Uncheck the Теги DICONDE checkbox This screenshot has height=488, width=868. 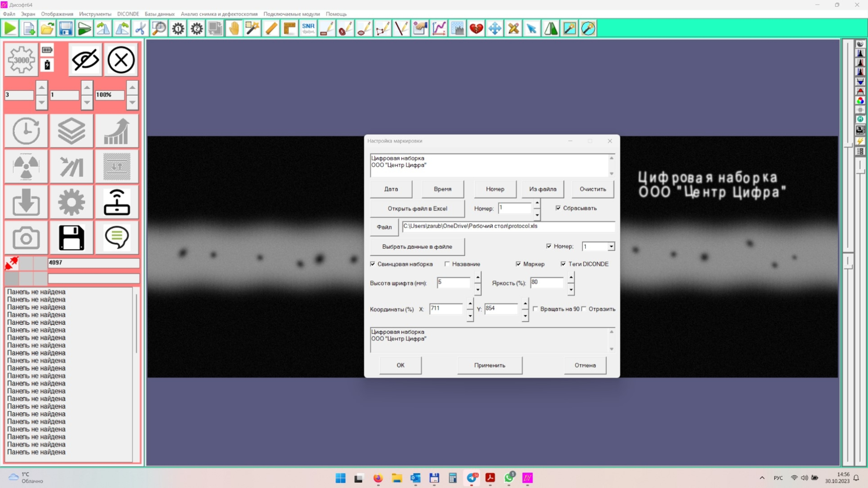click(563, 264)
